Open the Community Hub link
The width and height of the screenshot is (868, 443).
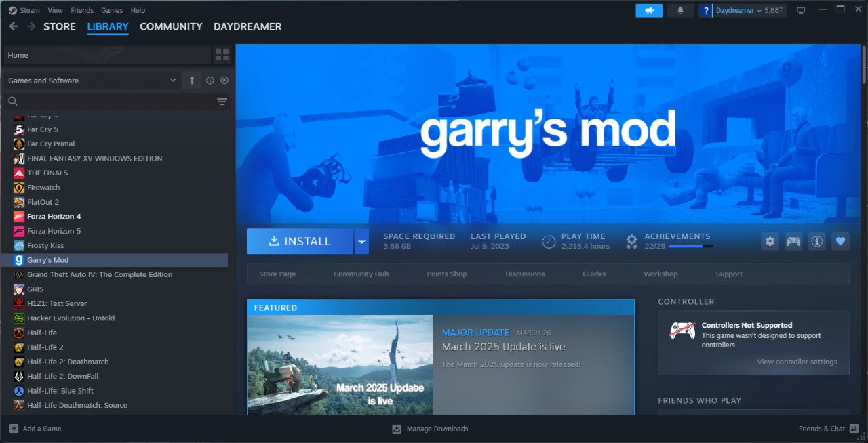tap(361, 274)
